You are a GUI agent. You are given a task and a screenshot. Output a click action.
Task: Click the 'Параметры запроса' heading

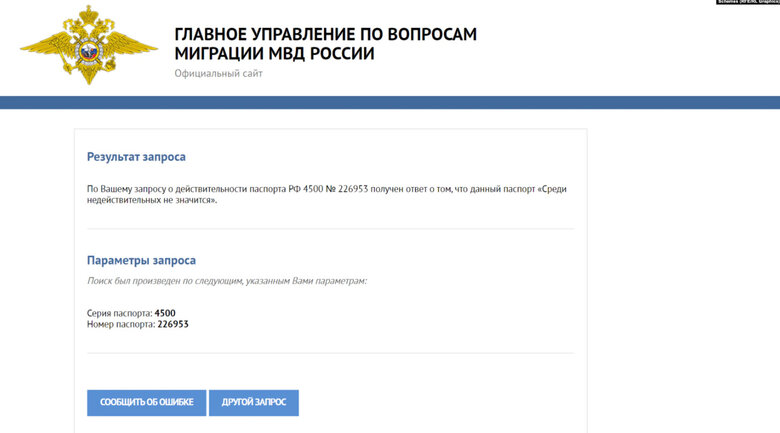(x=141, y=260)
